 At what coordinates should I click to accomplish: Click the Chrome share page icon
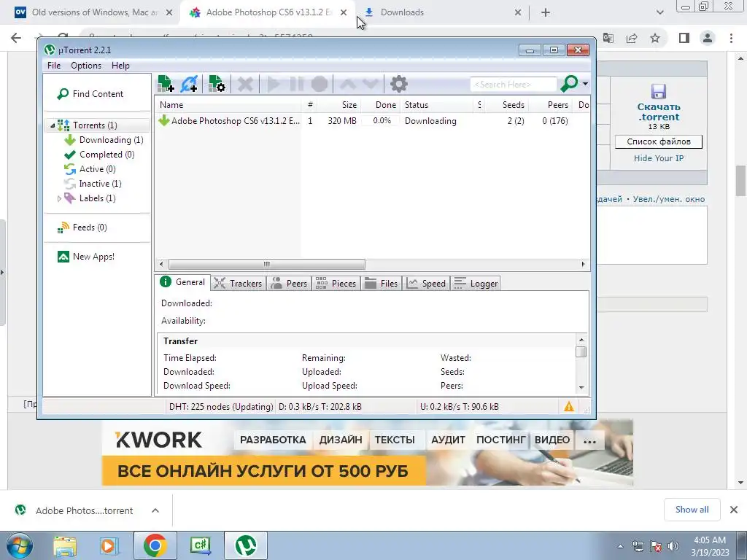click(632, 38)
